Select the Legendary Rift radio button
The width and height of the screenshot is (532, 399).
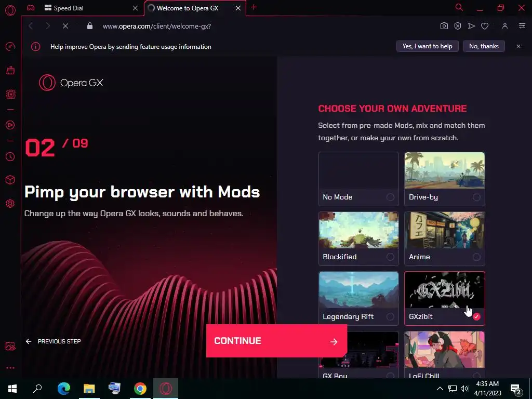390,316
